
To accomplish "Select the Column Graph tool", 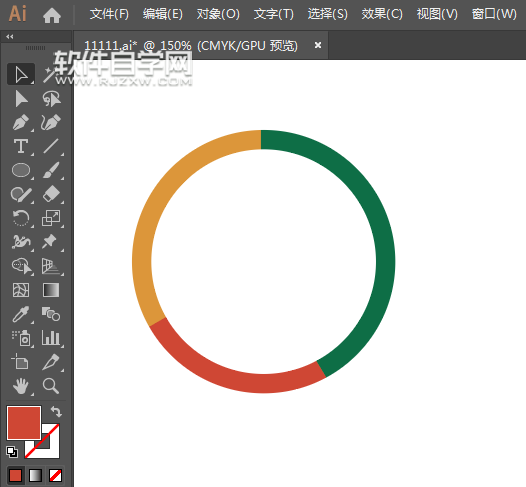I will coord(51,338).
